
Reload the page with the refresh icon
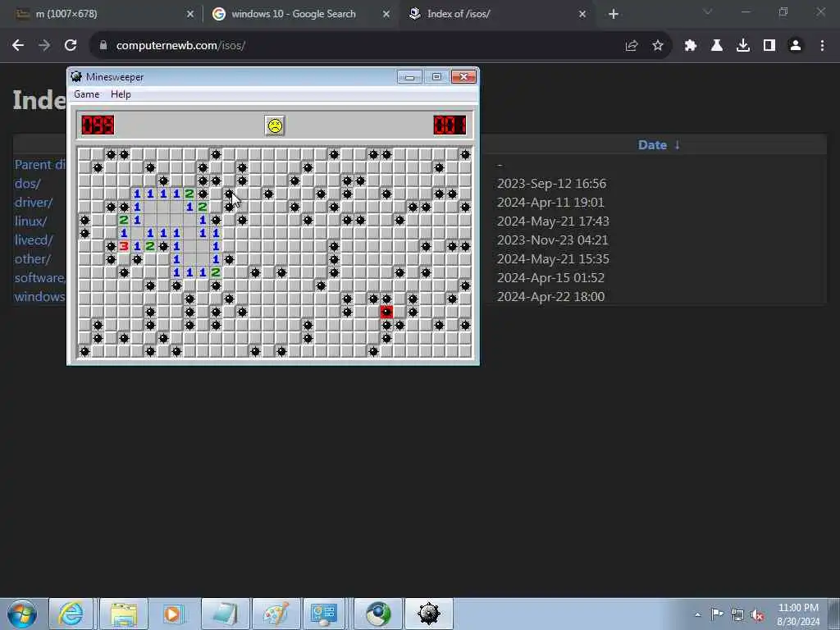[71, 46]
